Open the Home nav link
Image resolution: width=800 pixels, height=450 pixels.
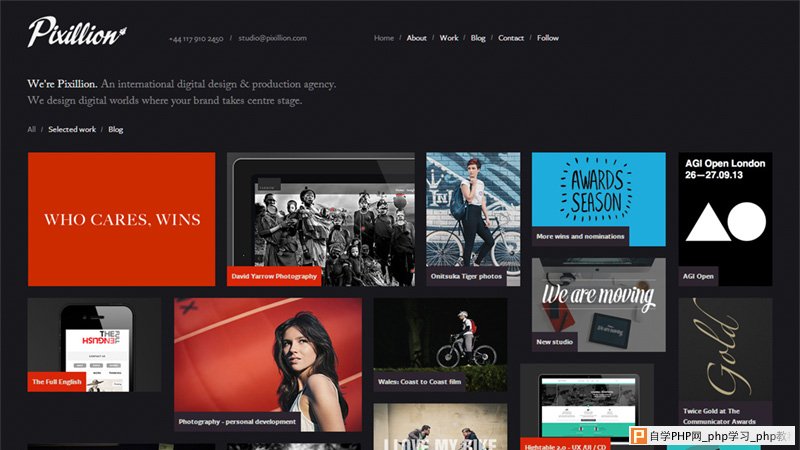384,38
